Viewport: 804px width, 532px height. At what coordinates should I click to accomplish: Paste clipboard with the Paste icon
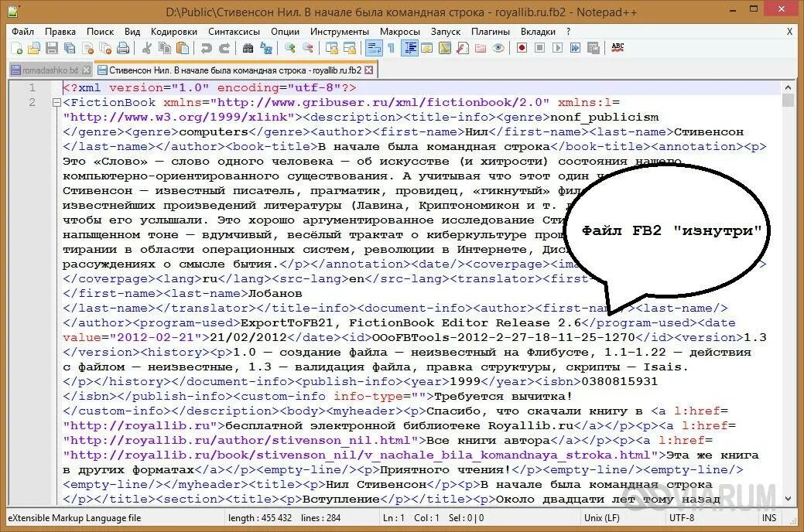coord(183,48)
